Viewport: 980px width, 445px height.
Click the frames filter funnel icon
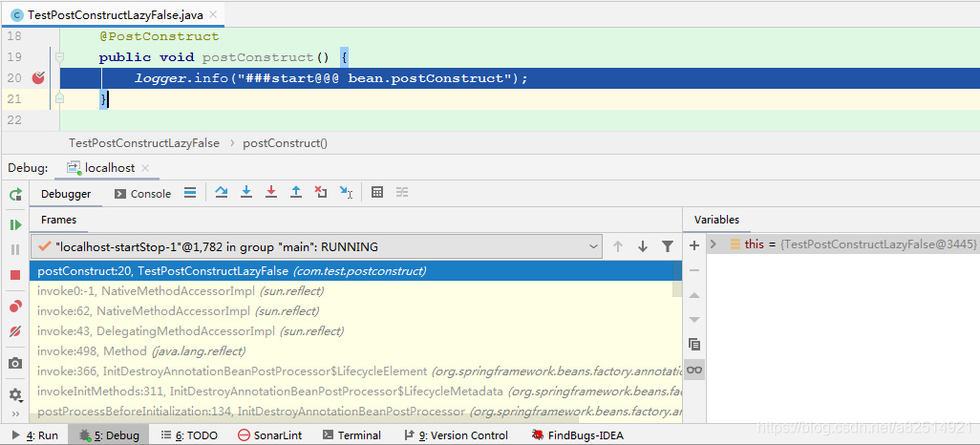click(668, 247)
